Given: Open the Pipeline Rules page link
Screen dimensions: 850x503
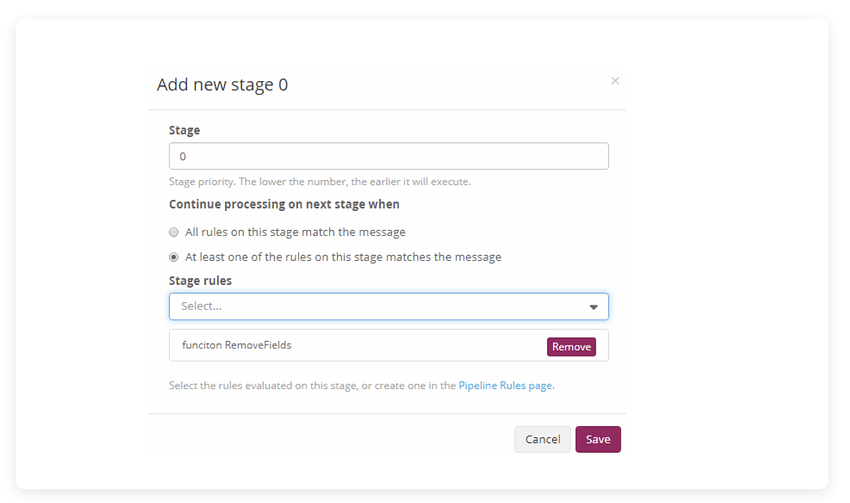Looking at the screenshot, I should coord(506,385).
